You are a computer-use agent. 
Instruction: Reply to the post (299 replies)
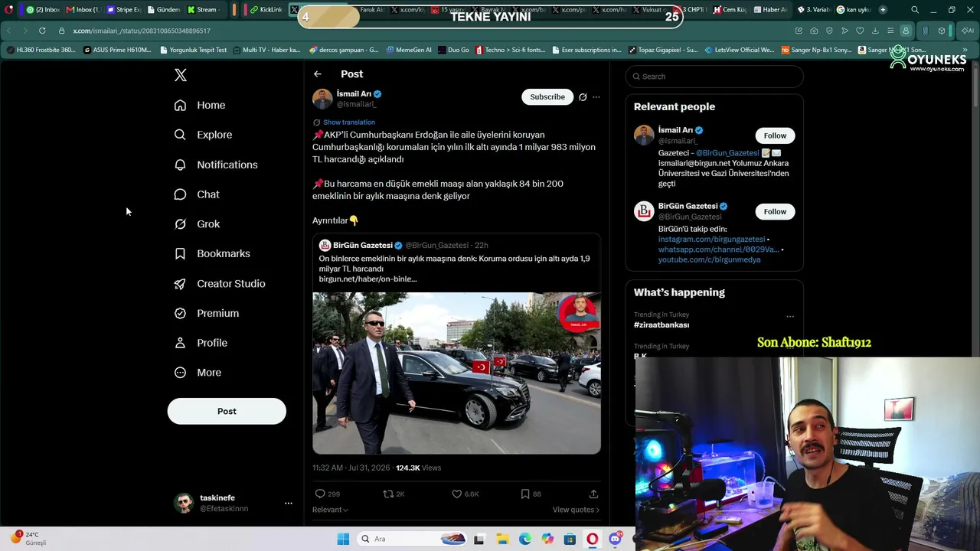point(328,494)
